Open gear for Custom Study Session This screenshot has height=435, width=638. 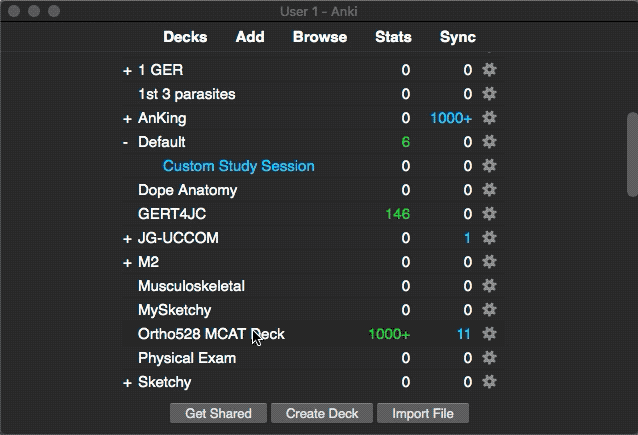click(x=489, y=166)
